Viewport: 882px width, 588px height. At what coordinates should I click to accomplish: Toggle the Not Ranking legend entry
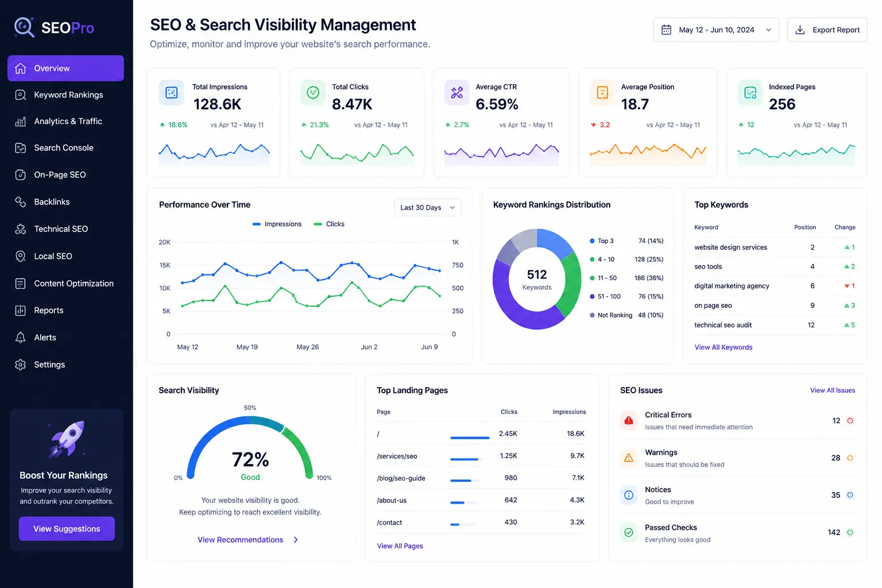pos(626,315)
